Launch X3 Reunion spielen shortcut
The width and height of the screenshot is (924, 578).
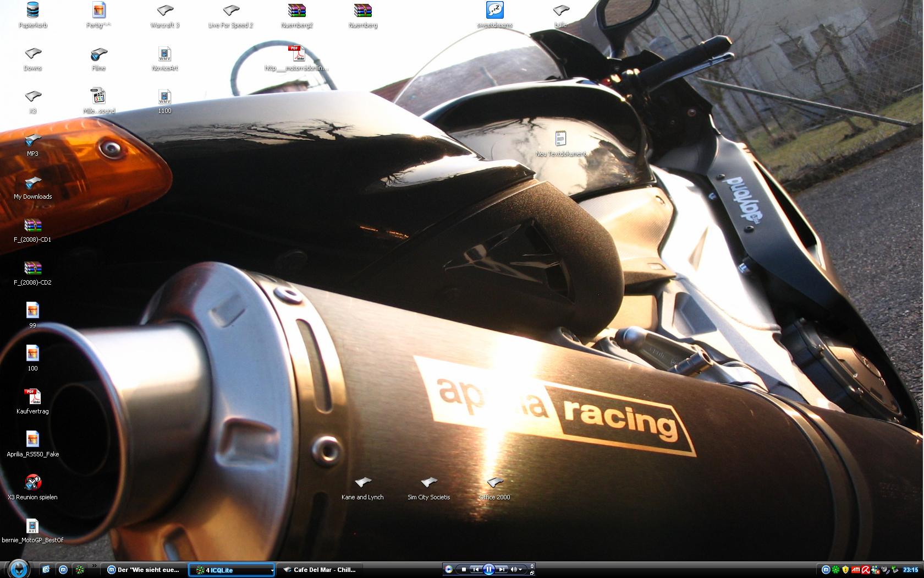click(32, 488)
